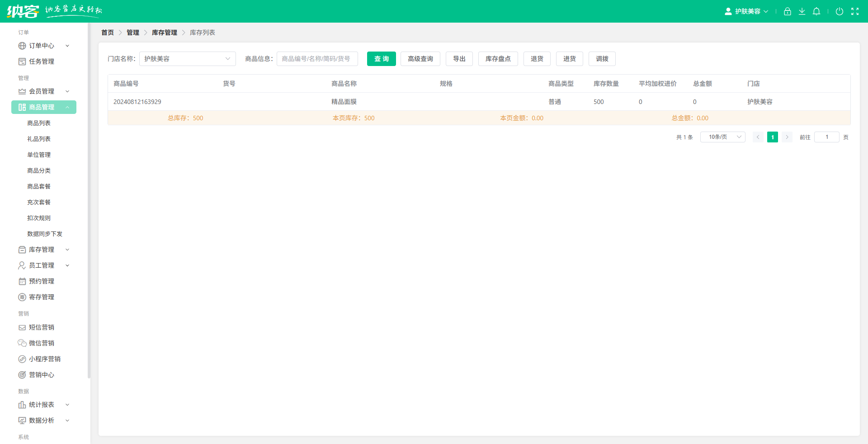Click page 1 in the pagination
Image resolution: width=868 pixels, height=444 pixels.
tap(772, 137)
